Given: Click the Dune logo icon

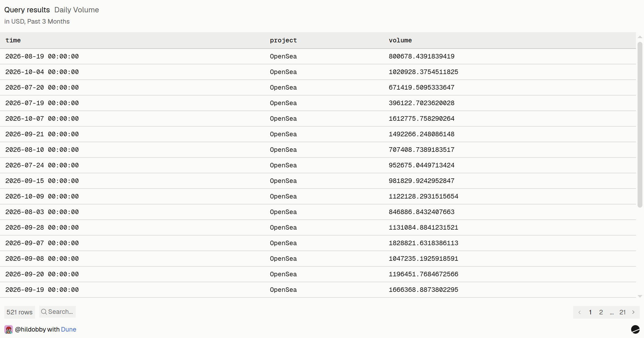Looking at the screenshot, I should [x=635, y=329].
